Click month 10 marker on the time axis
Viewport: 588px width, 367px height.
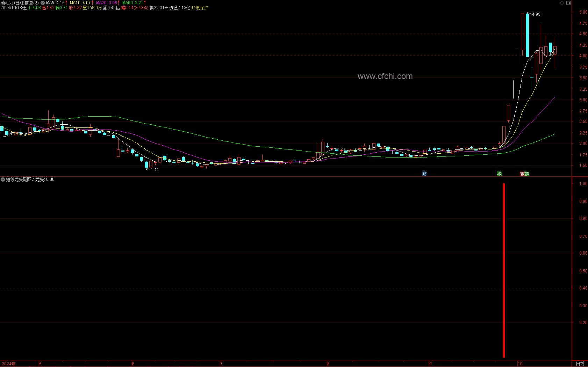click(520, 364)
